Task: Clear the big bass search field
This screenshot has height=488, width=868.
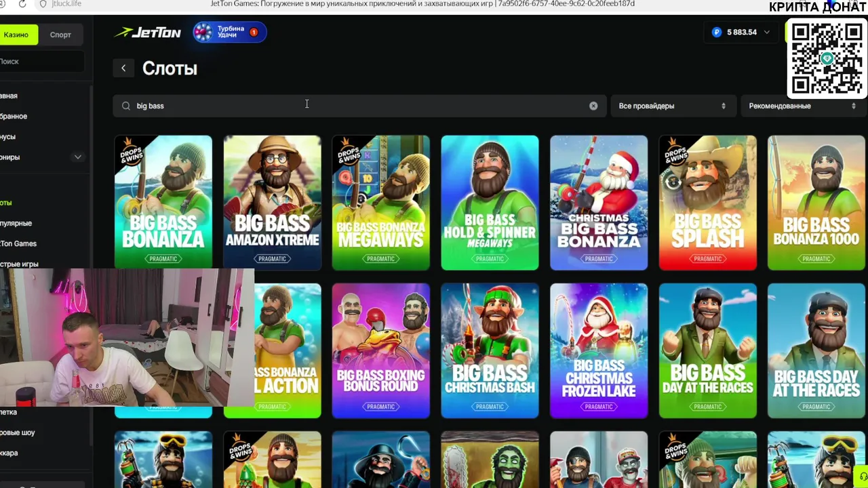Action: coord(593,106)
